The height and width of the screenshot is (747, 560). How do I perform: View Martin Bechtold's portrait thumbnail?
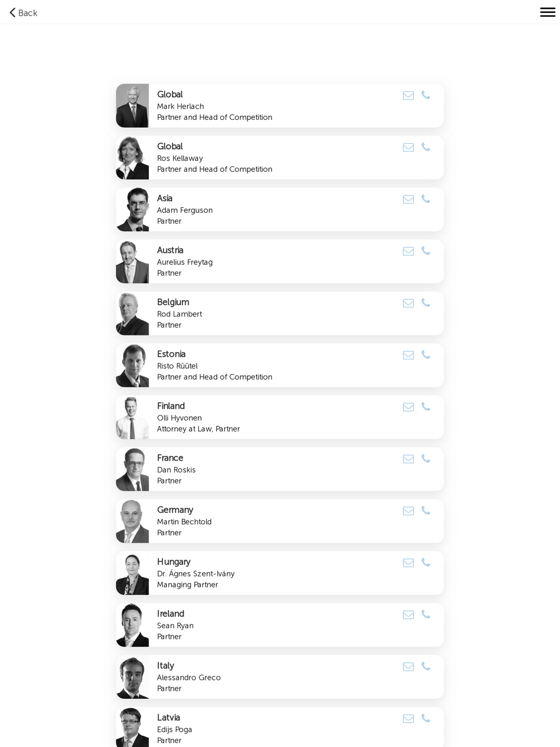pyautogui.click(x=132, y=521)
